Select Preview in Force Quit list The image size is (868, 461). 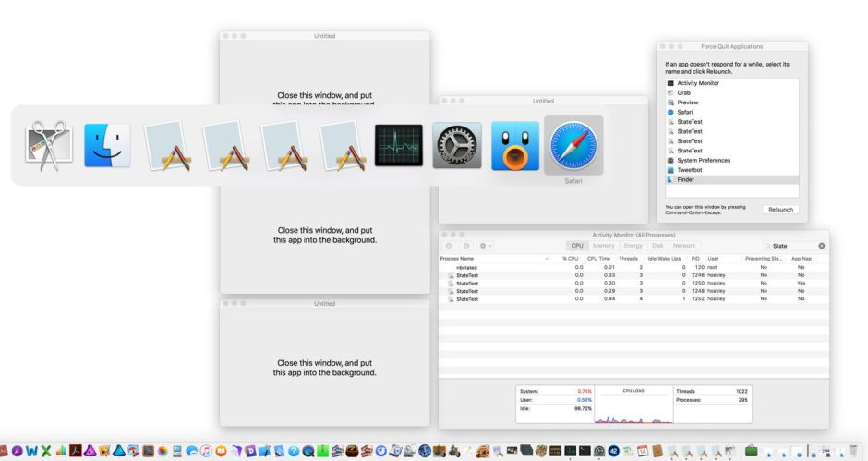pyautogui.click(x=732, y=103)
